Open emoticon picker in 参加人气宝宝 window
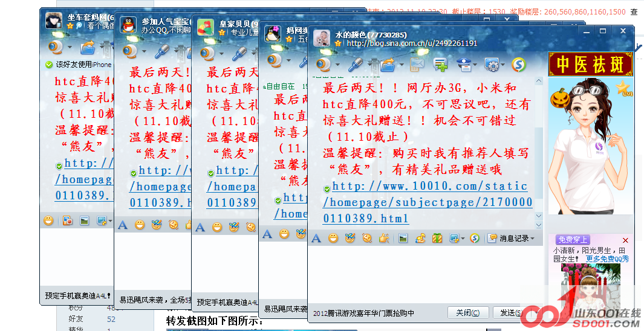The height and width of the screenshot is (331, 644). [x=140, y=225]
